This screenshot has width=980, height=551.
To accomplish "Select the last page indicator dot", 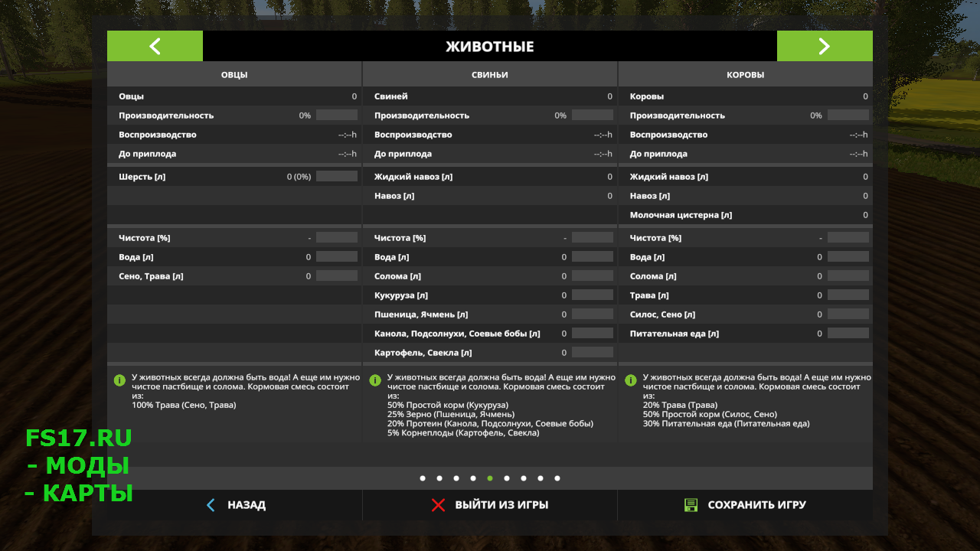I will (x=557, y=478).
